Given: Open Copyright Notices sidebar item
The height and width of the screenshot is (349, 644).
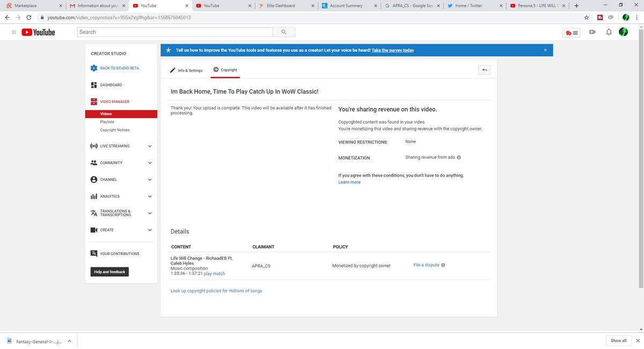Looking at the screenshot, I should point(115,130).
